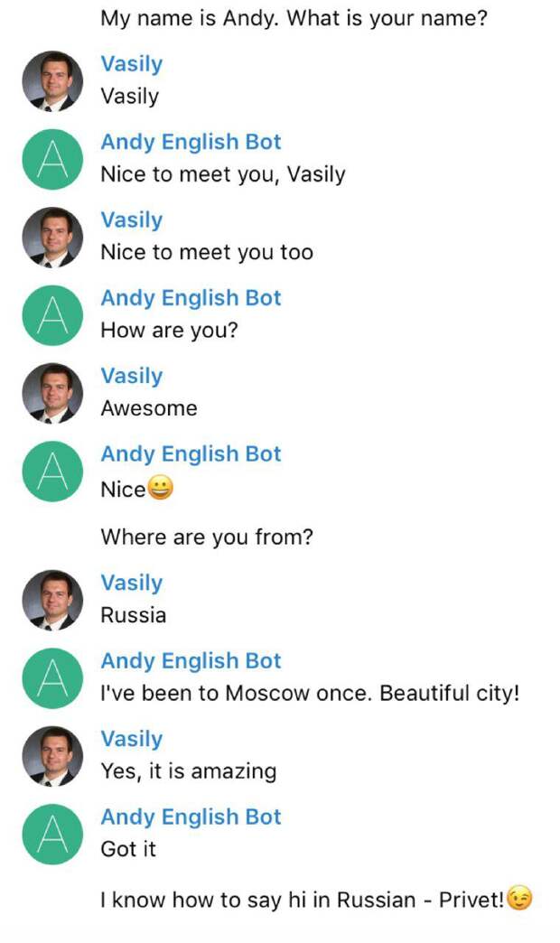
Task: Tap the Andy avatar beside "Nice to meet you, Vasily"
Action: pyautogui.click(x=52, y=159)
